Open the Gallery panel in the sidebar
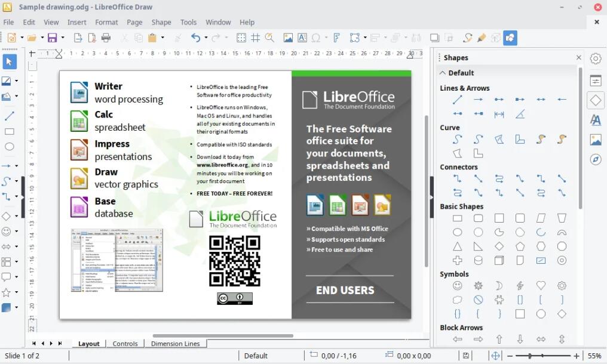This screenshot has width=607, height=364. (x=595, y=140)
